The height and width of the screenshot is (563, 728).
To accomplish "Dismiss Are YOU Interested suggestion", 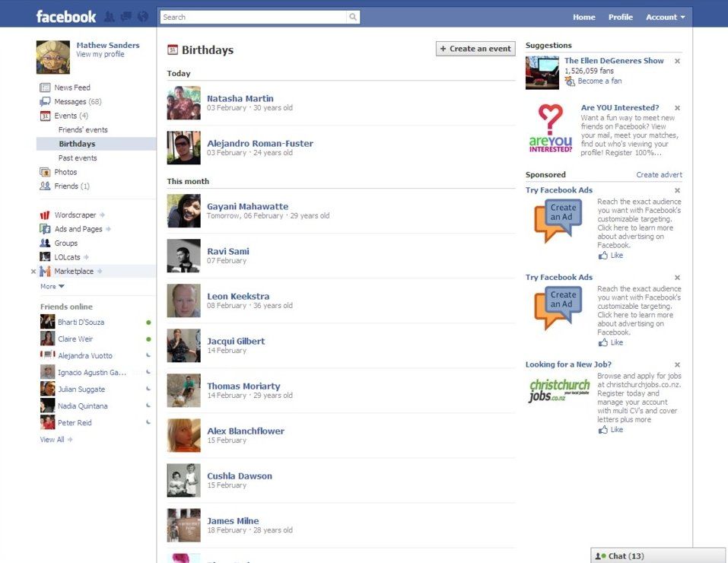I will point(677,108).
